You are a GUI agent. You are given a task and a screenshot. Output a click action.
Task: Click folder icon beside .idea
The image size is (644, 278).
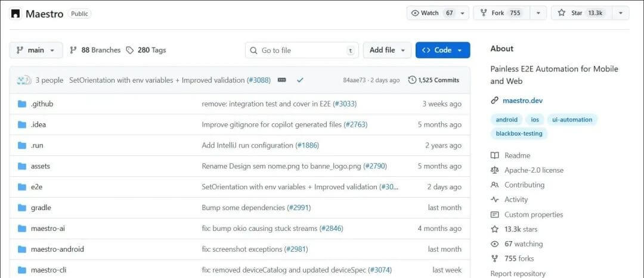[x=22, y=124]
